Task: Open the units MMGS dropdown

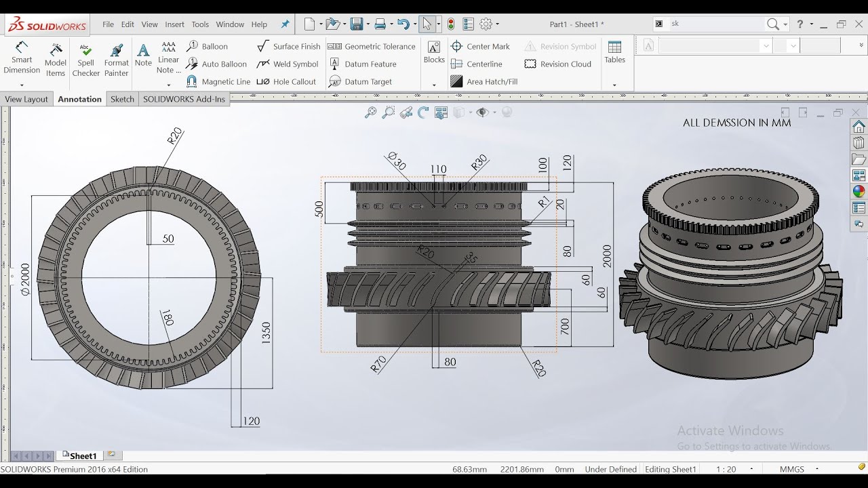Action: click(x=816, y=469)
